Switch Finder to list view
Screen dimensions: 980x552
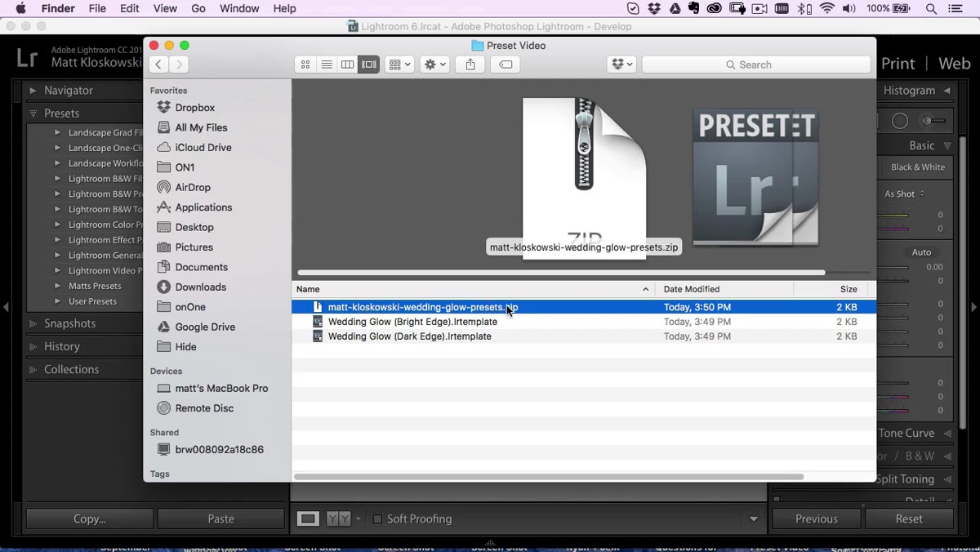pos(327,65)
